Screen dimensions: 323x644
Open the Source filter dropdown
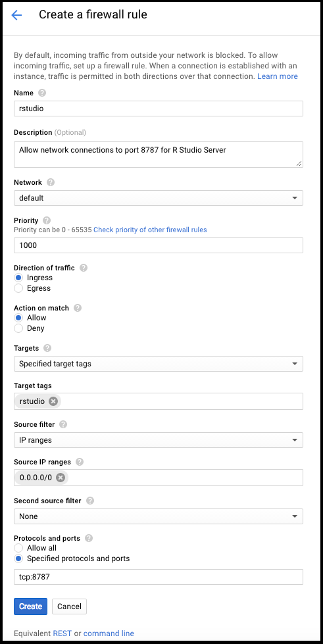pos(159,440)
